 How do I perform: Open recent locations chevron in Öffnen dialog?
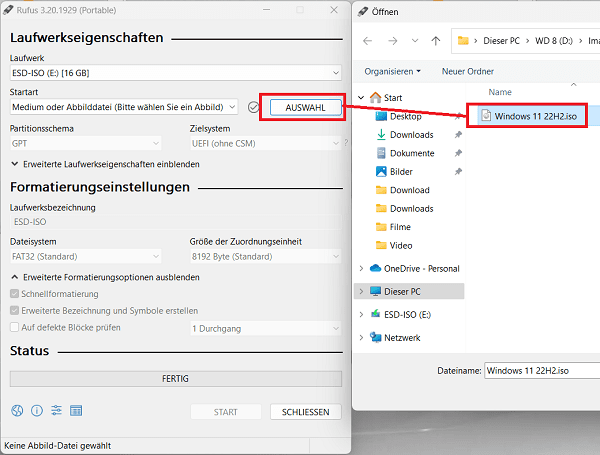(x=415, y=41)
